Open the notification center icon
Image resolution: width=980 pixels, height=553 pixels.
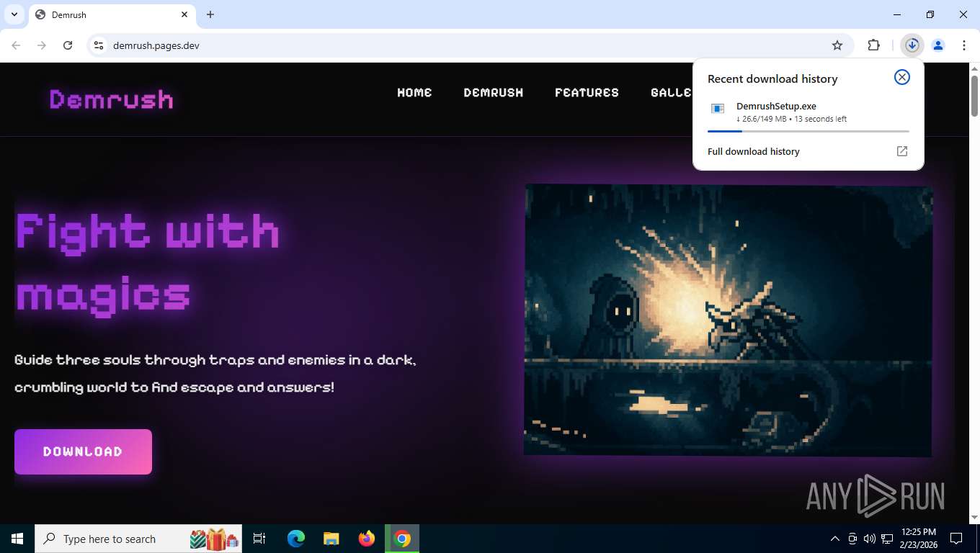coord(956,539)
